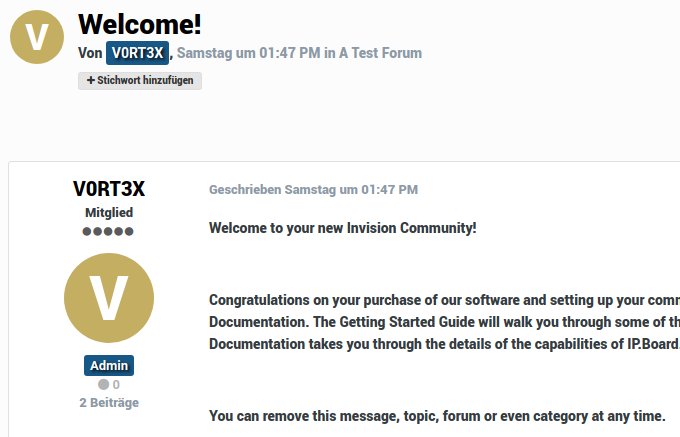Click the small V avatar beside the topic title

tap(37, 37)
